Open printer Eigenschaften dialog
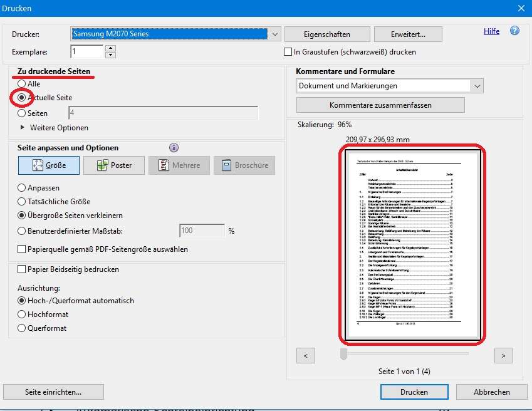 pos(326,34)
